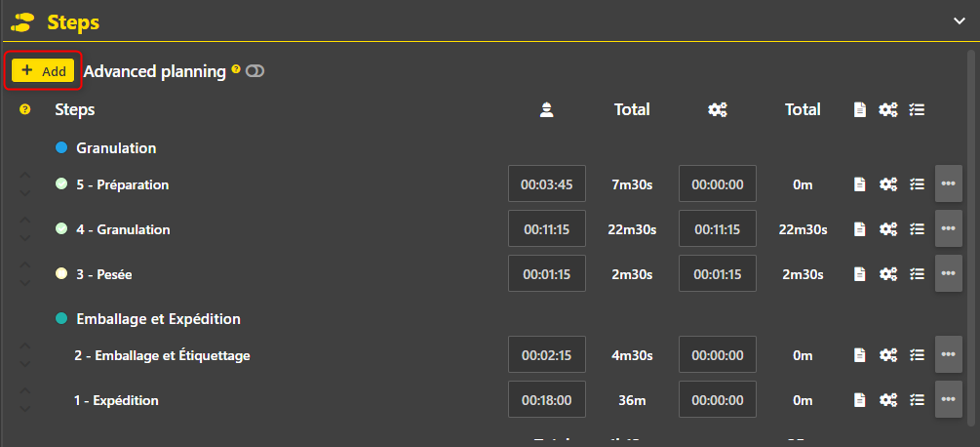The image size is (980, 447).
Task: Toggle the Advanced planning switch
Action: point(255,71)
